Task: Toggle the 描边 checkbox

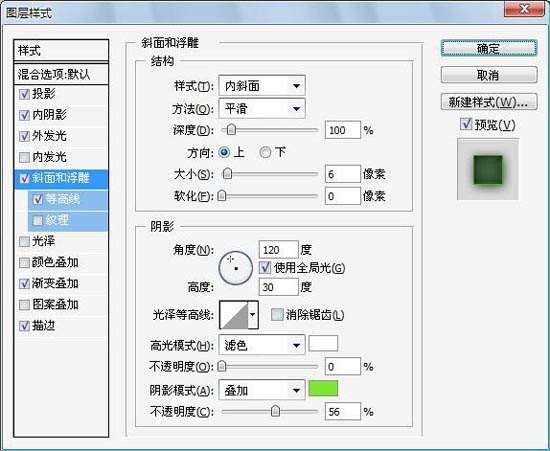Action: pos(24,326)
